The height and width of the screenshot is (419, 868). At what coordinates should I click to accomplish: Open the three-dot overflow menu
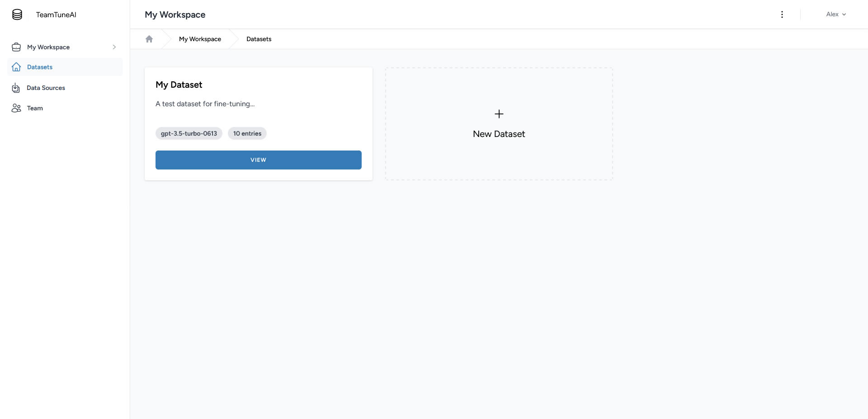pos(782,14)
